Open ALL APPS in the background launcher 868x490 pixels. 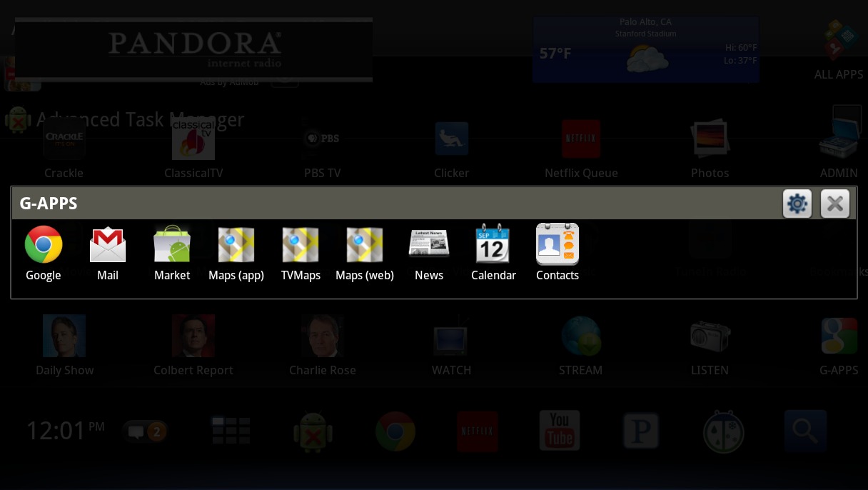pos(839,51)
